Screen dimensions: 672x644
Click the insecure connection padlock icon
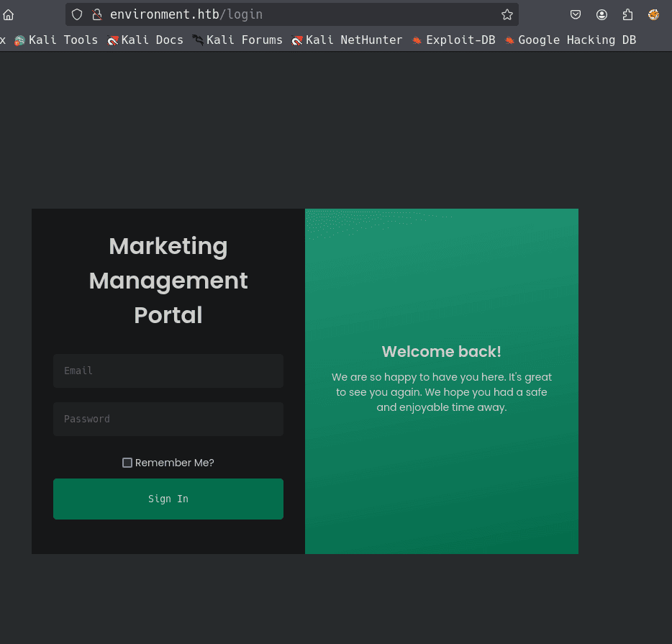point(97,14)
